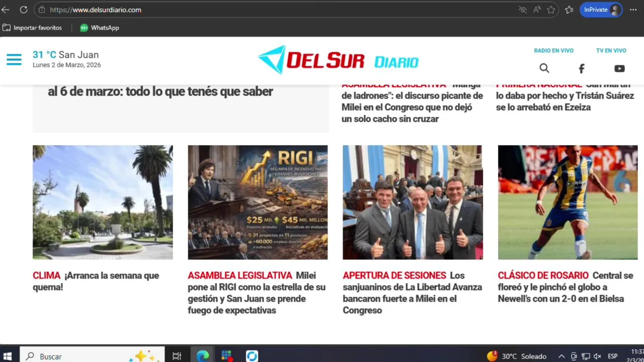The height and width of the screenshot is (362, 644).
Task: Open the site hamburger menu
Action: coord(14,60)
